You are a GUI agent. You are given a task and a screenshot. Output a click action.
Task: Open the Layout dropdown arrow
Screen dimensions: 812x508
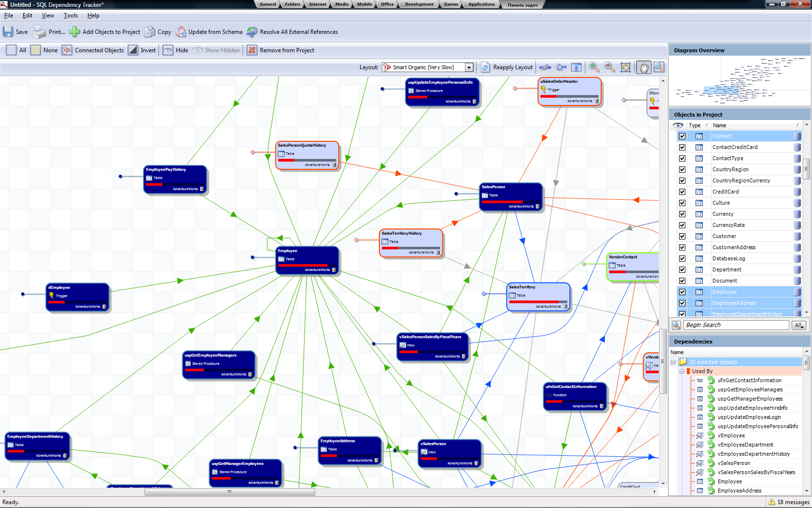click(x=469, y=67)
